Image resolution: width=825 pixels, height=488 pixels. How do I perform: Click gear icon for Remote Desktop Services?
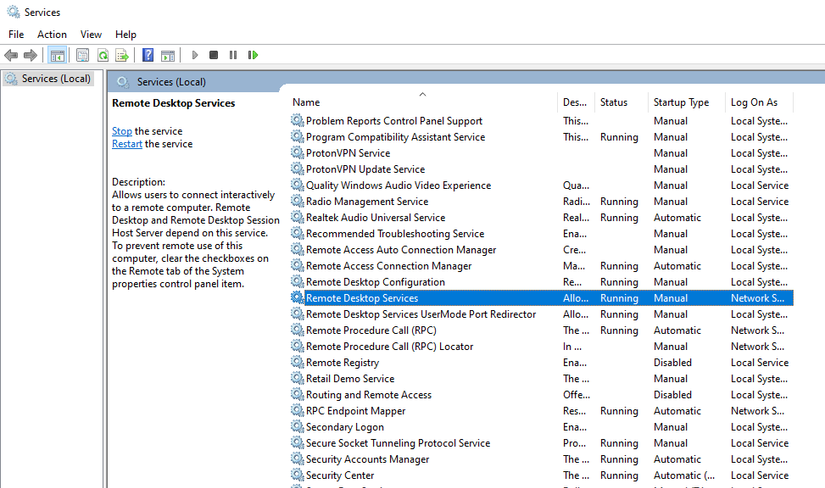coord(297,297)
